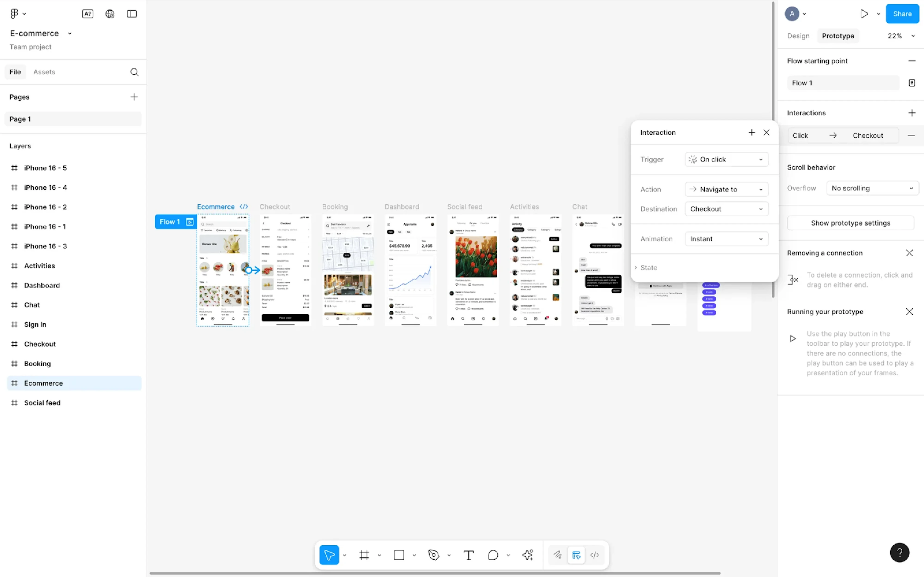Open the On click trigger dropdown
The width and height of the screenshot is (924, 577).
(x=726, y=159)
